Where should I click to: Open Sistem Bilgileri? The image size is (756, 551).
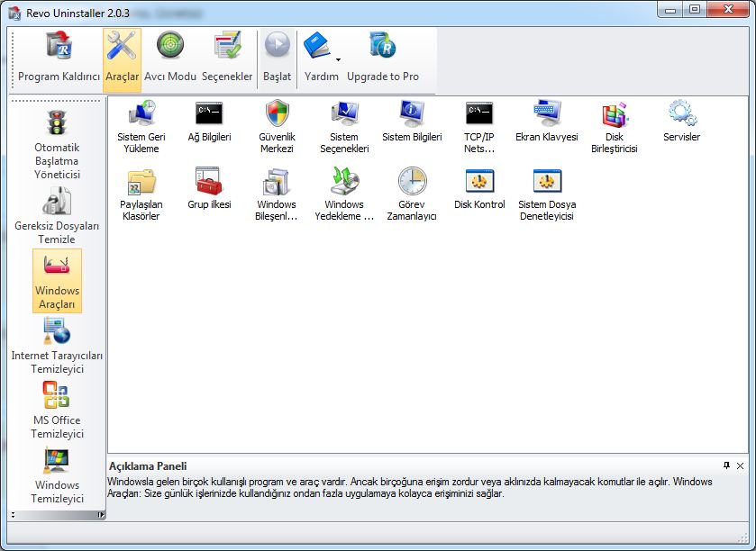tap(412, 122)
